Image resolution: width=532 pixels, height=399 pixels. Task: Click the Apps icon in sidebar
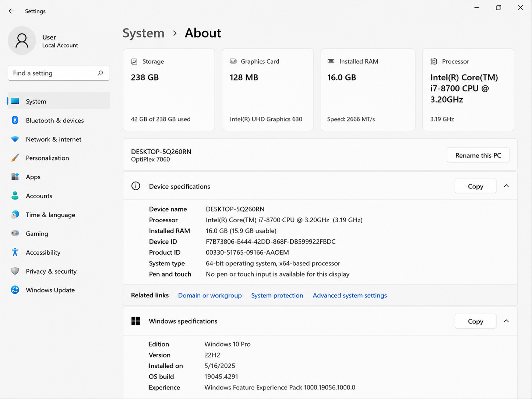click(x=15, y=177)
